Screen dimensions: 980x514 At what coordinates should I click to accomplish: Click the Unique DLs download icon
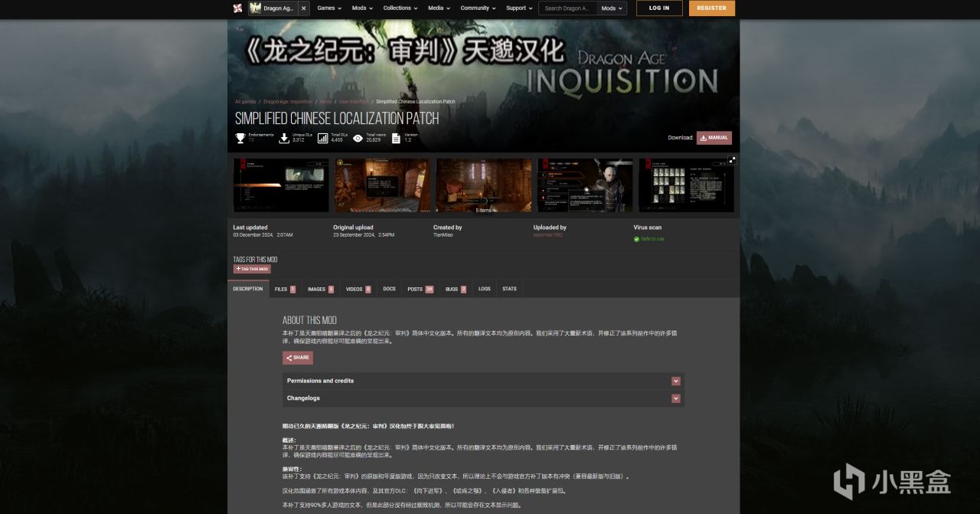(284, 138)
